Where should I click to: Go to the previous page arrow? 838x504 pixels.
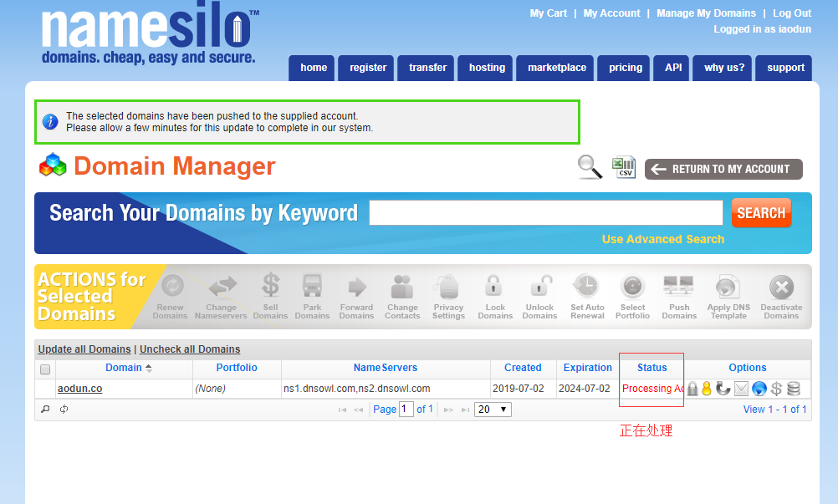point(358,410)
